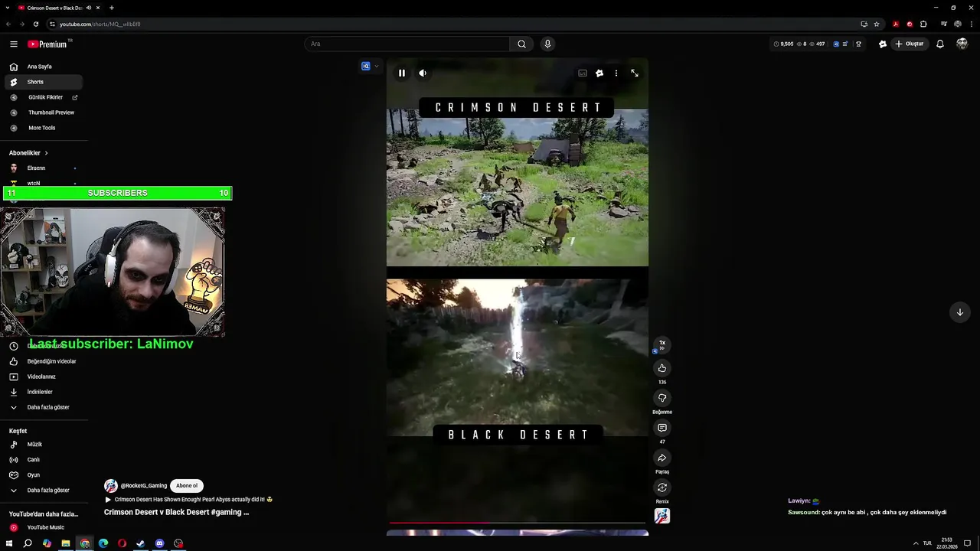Image resolution: width=980 pixels, height=551 pixels.
Task: Expand Daha fazla göster below İndirilenler
Action: pos(44,407)
